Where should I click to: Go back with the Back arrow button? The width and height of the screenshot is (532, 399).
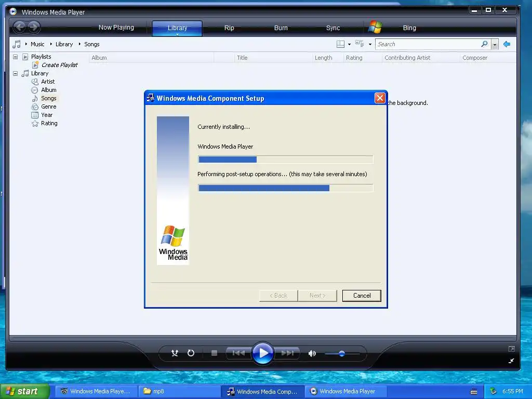tap(20, 27)
